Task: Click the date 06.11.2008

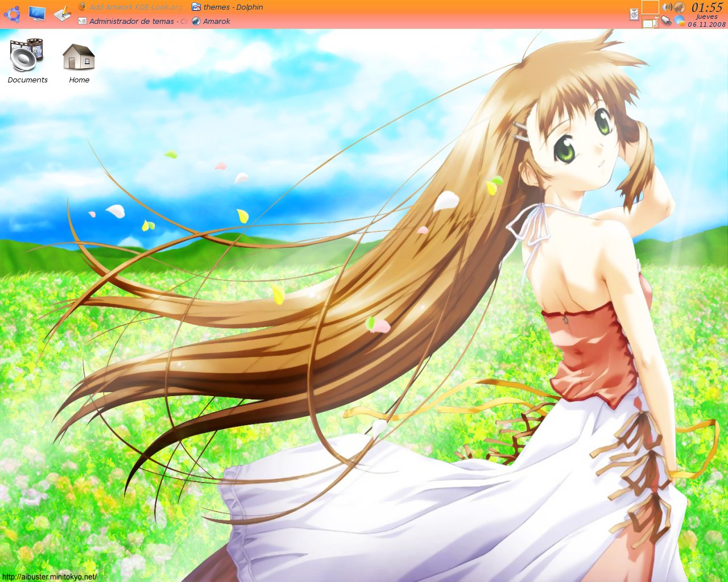Action: (707, 24)
